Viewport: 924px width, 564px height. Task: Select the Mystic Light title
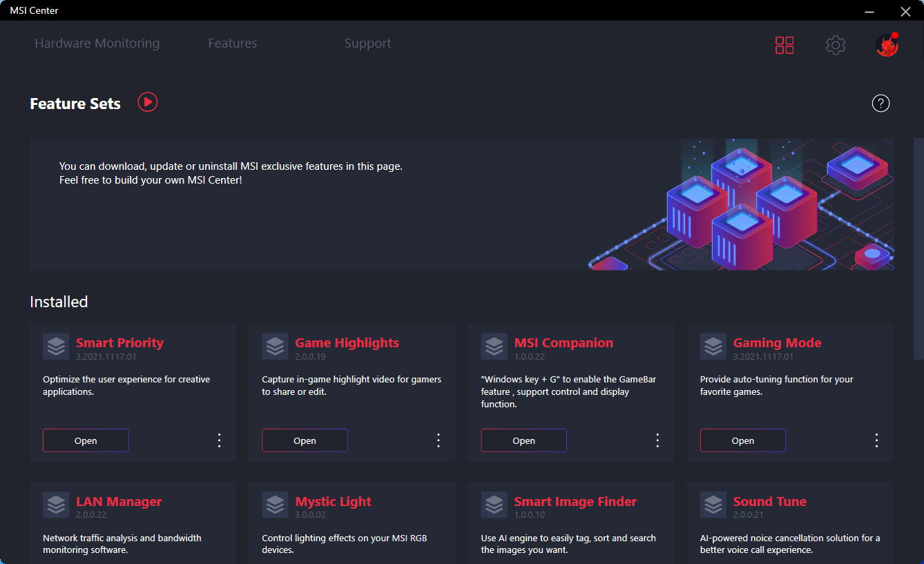[334, 501]
